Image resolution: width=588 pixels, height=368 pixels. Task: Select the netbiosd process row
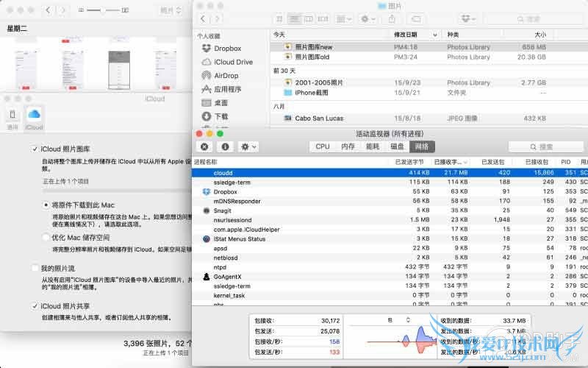point(390,258)
